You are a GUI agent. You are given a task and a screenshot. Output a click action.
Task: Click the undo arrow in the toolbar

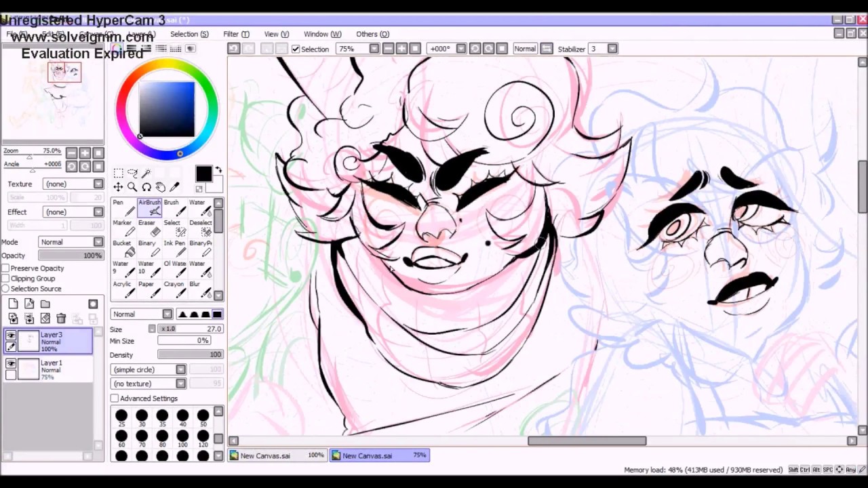pyautogui.click(x=233, y=49)
